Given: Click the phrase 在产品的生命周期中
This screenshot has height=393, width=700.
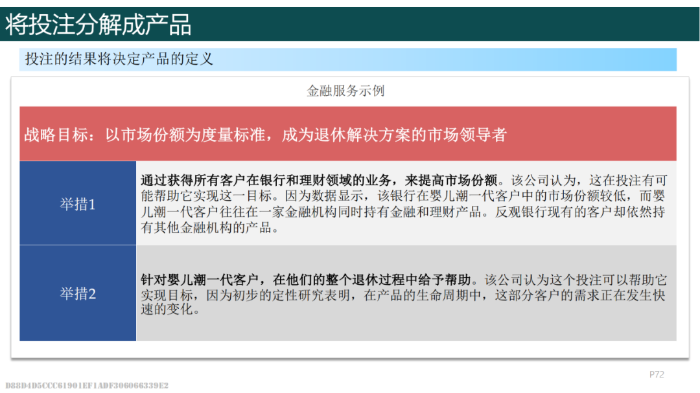Looking at the screenshot, I should click(423, 295).
